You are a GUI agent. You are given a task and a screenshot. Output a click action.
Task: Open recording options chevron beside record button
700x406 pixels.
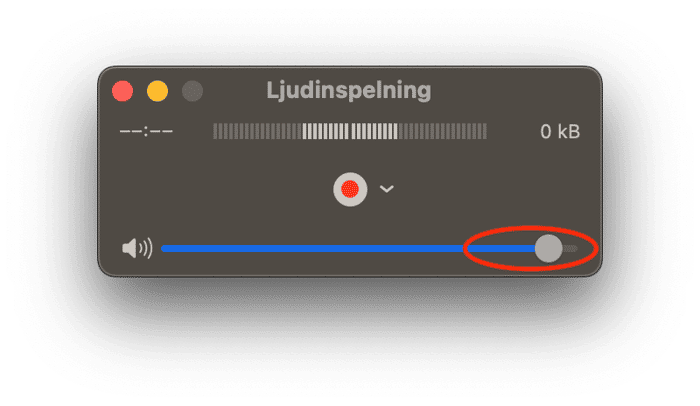pyautogui.click(x=387, y=189)
